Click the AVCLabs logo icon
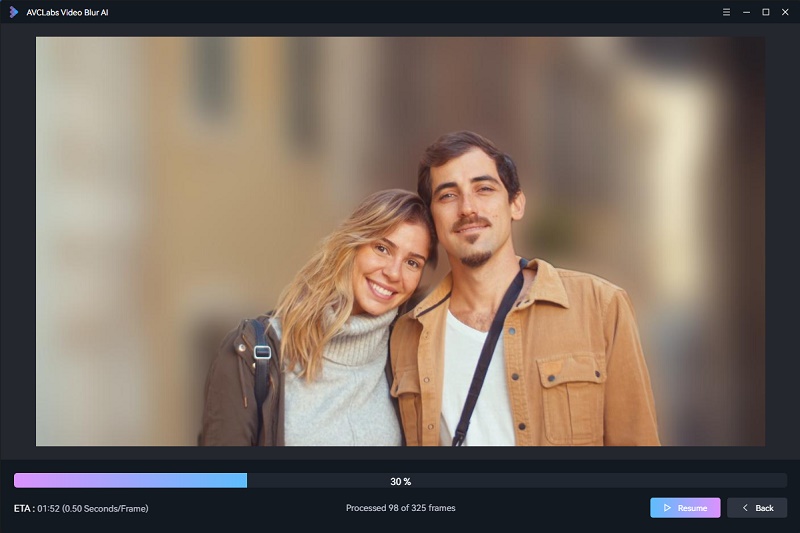This screenshot has width=800, height=533. pos(14,12)
